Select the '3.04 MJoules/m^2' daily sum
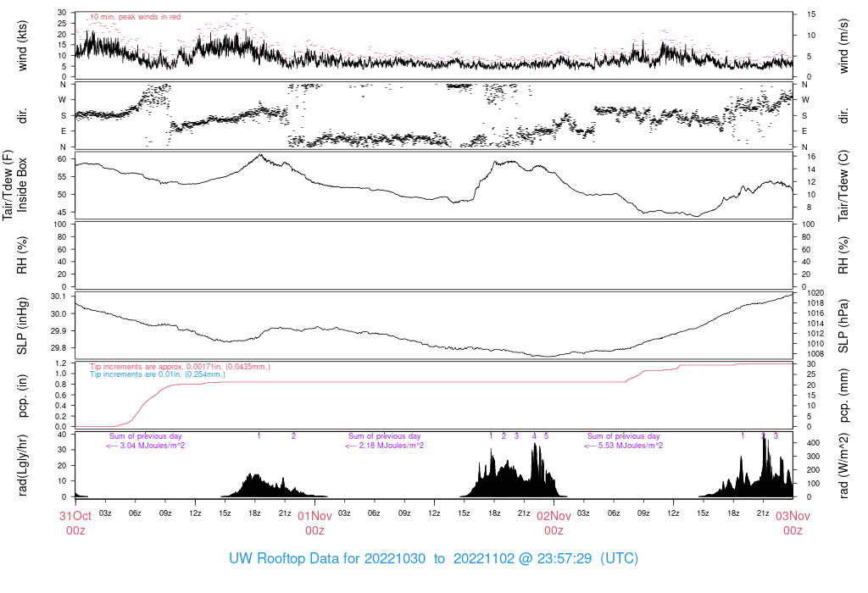Image resolution: width=868 pixels, height=593 pixels. coord(153,446)
